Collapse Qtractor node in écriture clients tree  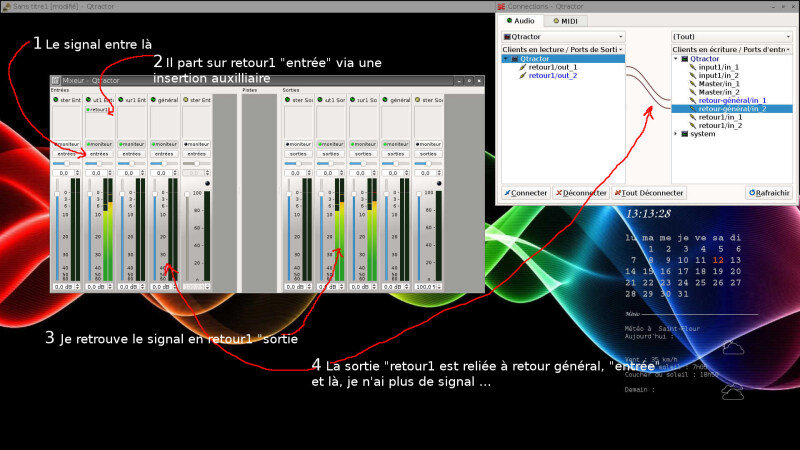point(676,59)
